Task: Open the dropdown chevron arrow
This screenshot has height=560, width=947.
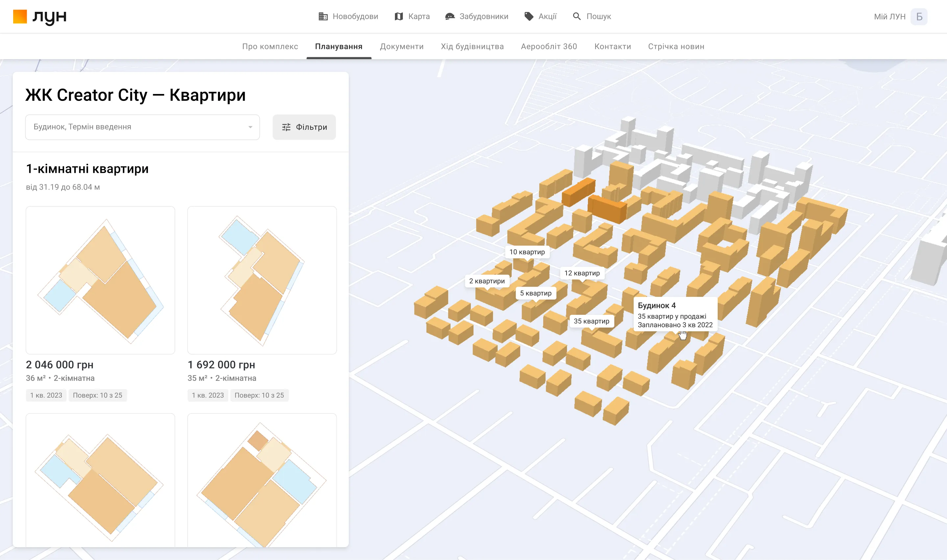Action: click(x=250, y=127)
